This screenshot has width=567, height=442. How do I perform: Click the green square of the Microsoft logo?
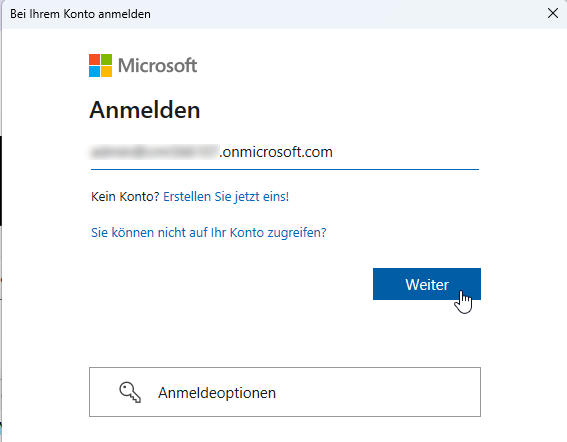(x=106, y=60)
